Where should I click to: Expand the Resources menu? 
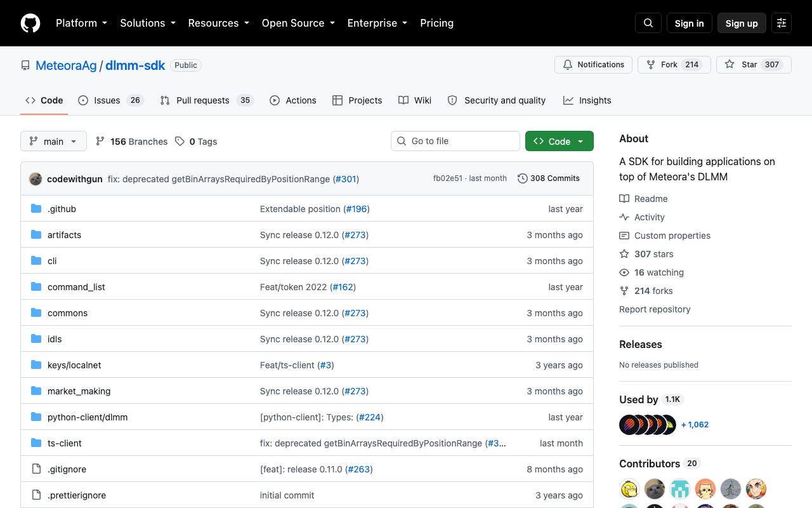pos(218,23)
